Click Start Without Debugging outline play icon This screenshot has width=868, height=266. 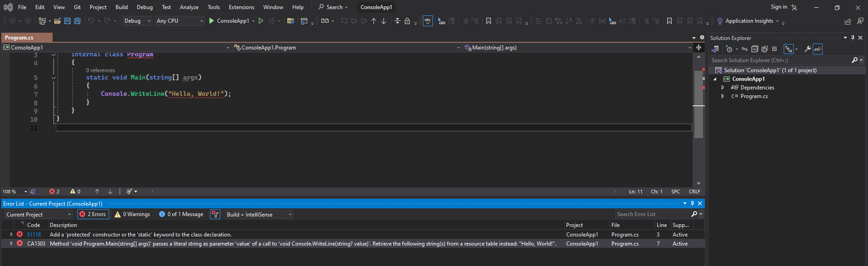261,21
